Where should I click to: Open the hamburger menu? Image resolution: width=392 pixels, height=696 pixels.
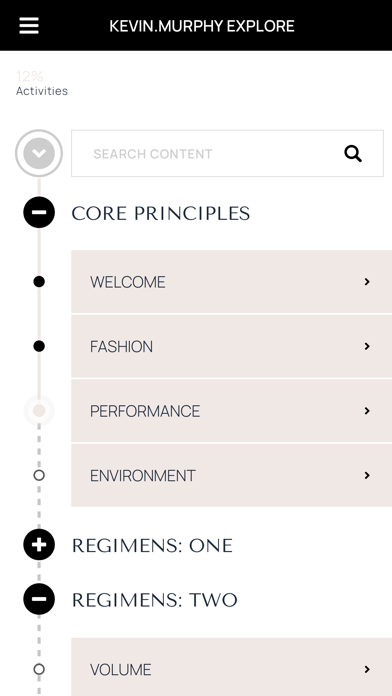(x=29, y=26)
